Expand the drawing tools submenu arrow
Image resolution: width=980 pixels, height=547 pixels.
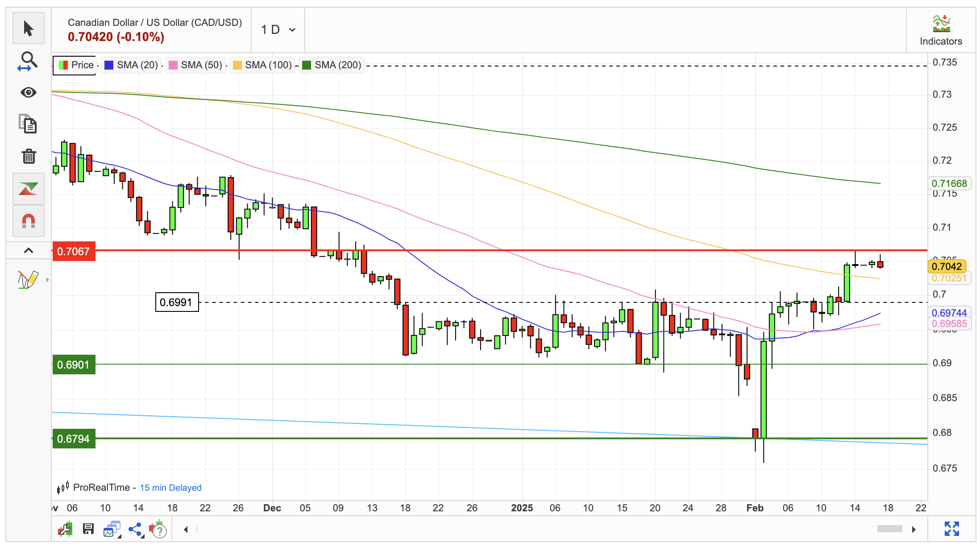47,280
